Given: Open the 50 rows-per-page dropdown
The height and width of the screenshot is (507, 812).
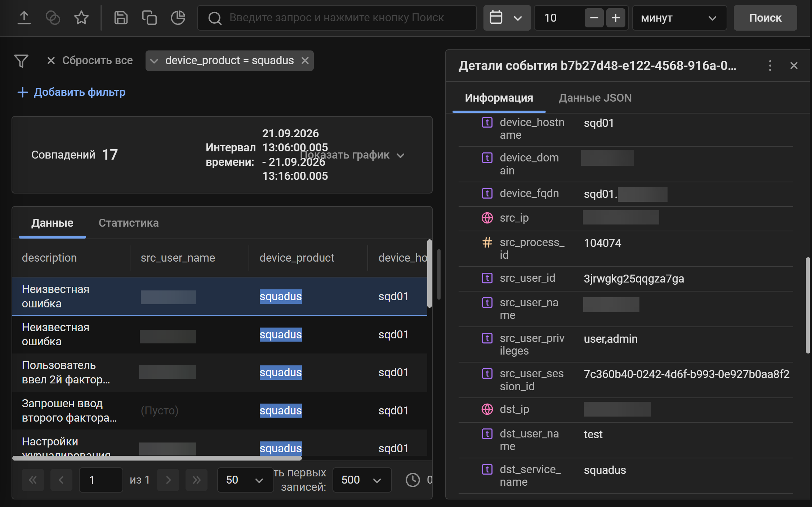Looking at the screenshot, I should click(245, 480).
